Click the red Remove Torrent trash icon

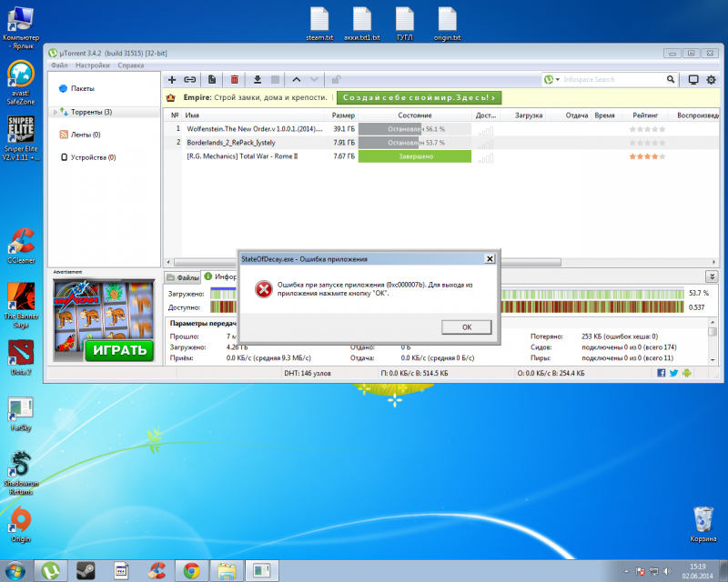click(x=235, y=80)
